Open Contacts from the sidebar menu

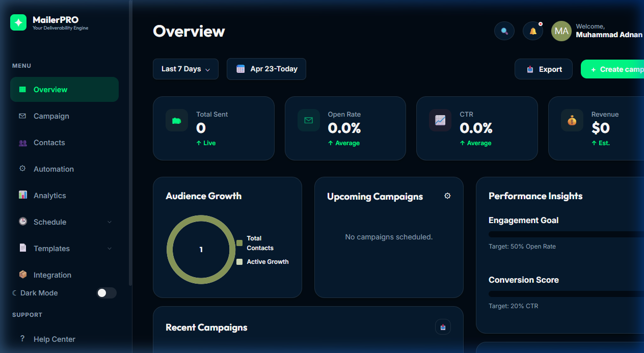pos(49,143)
